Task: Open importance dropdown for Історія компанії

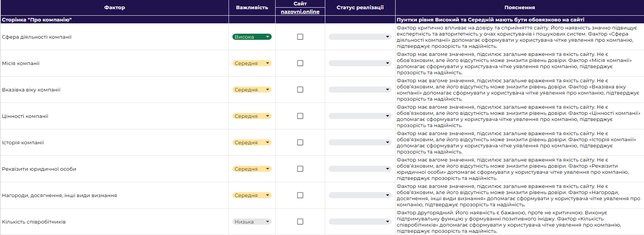Action: click(252, 142)
